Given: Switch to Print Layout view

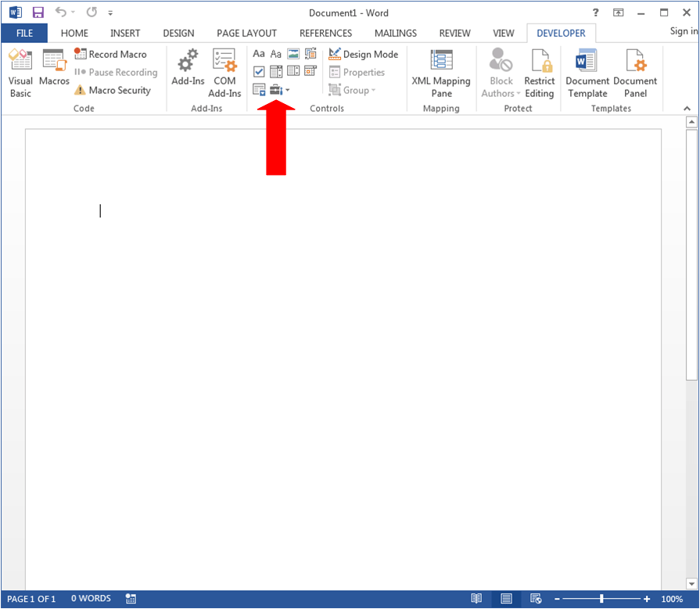Looking at the screenshot, I should pyautogui.click(x=506, y=599).
